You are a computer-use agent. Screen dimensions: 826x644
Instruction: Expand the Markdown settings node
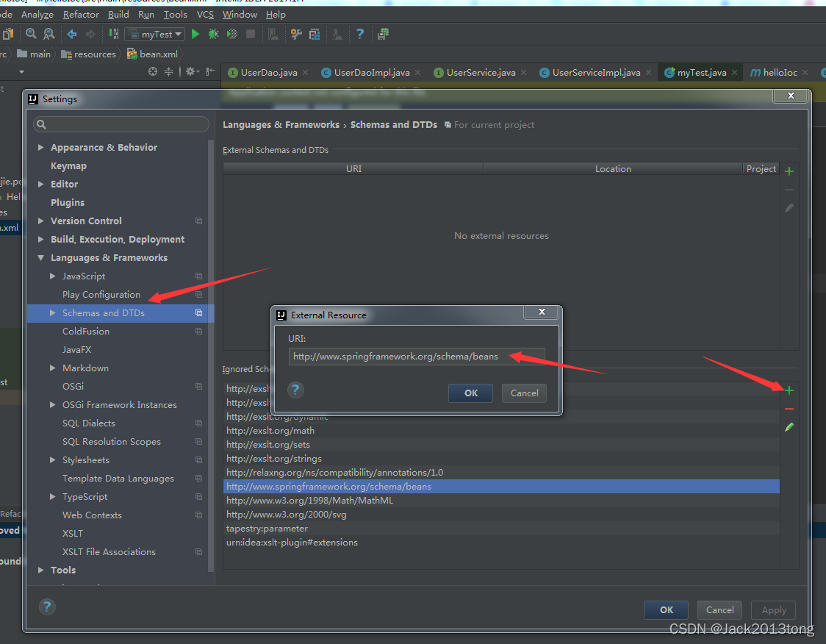(52, 368)
